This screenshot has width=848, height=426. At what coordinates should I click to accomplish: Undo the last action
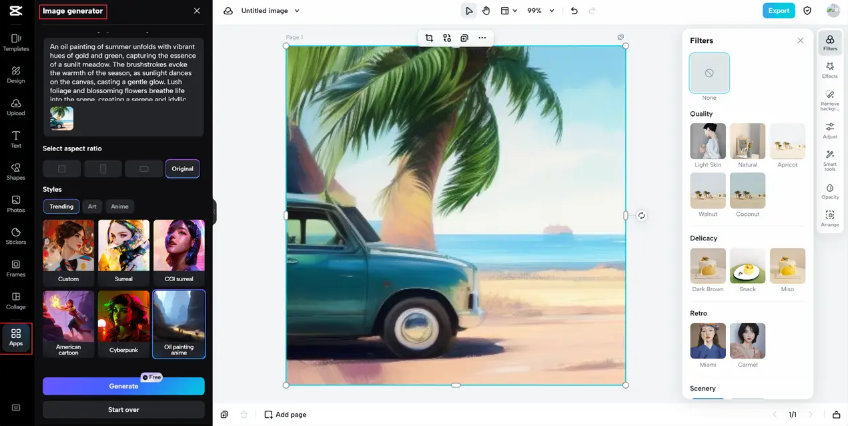[574, 11]
